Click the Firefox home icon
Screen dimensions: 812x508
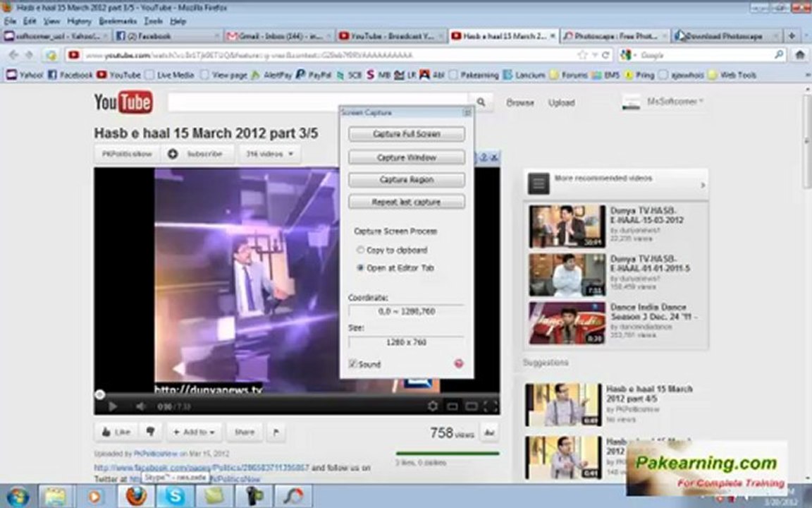point(799,55)
